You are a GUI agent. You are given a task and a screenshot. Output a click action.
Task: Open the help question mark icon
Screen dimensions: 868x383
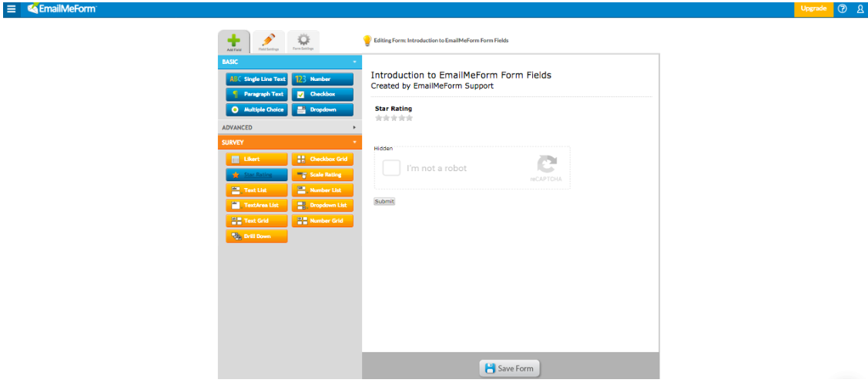[843, 9]
